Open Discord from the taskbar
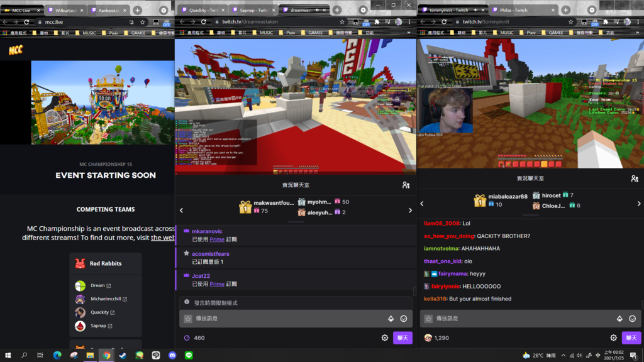Viewport: 644px width, 362px height. [172, 356]
